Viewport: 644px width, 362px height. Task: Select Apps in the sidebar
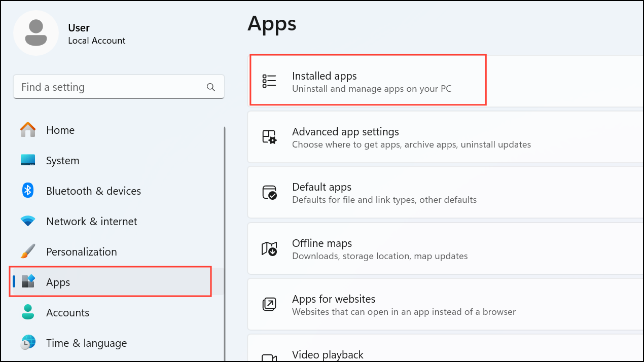point(58,282)
